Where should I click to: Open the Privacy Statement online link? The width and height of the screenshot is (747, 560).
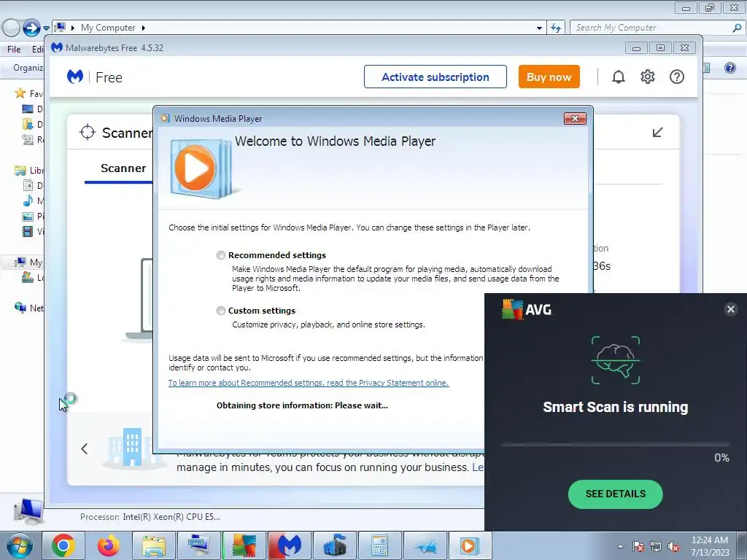(x=309, y=383)
